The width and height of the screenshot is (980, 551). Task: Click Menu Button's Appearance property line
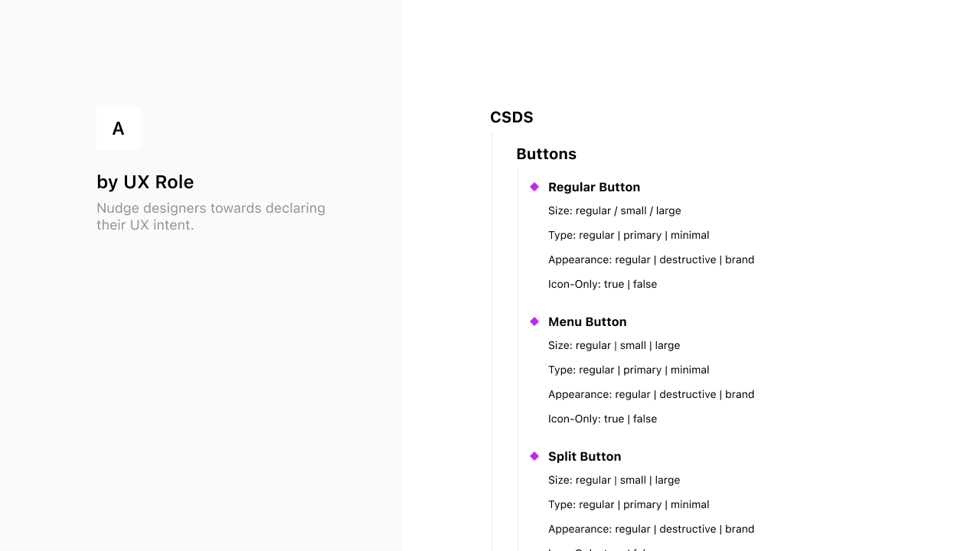651,394
